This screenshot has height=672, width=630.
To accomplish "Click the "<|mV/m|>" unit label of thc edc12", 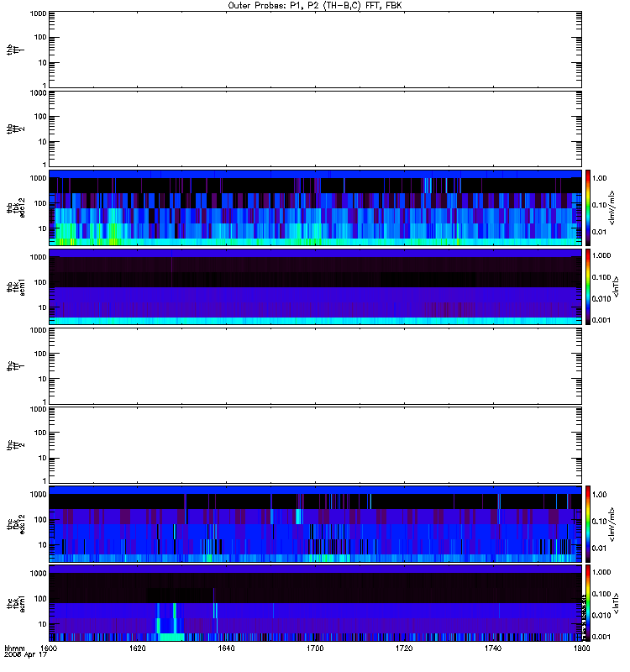I will coord(612,523).
